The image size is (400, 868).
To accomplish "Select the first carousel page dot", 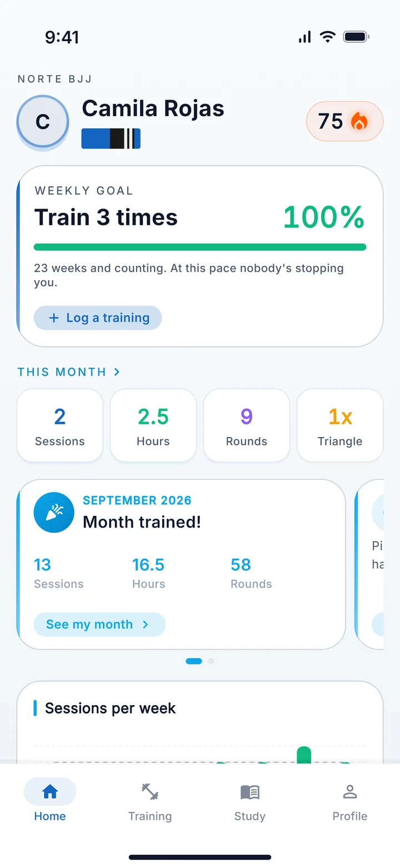I will pyautogui.click(x=194, y=661).
